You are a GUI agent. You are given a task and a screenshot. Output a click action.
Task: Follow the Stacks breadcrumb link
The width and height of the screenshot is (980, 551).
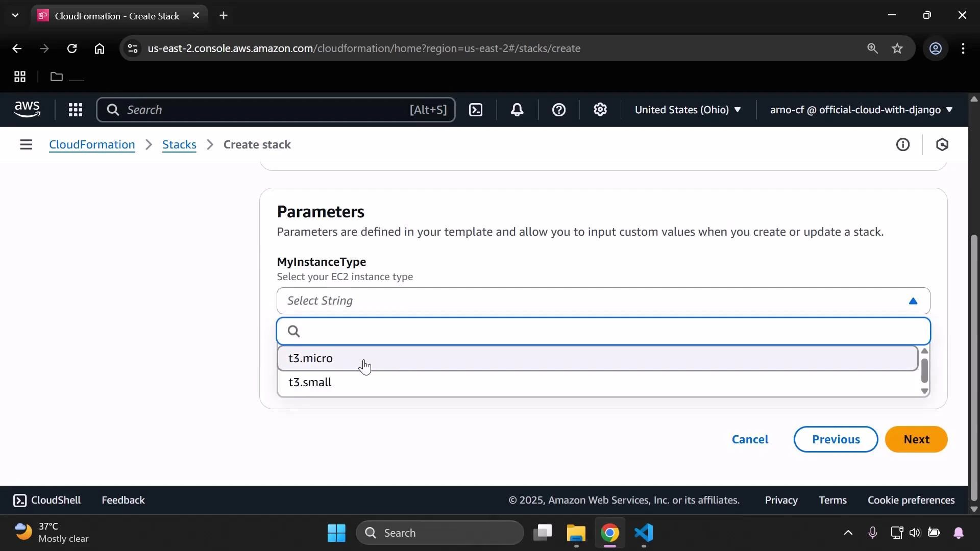[179, 144]
